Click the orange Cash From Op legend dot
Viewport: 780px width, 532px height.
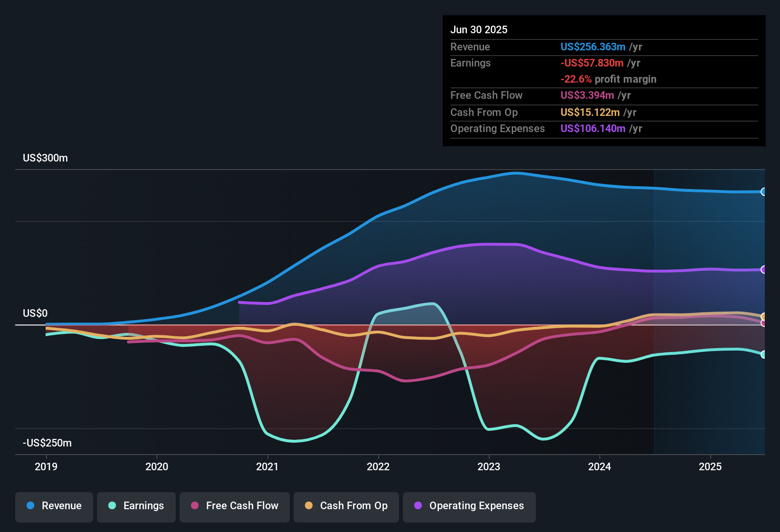coord(309,506)
